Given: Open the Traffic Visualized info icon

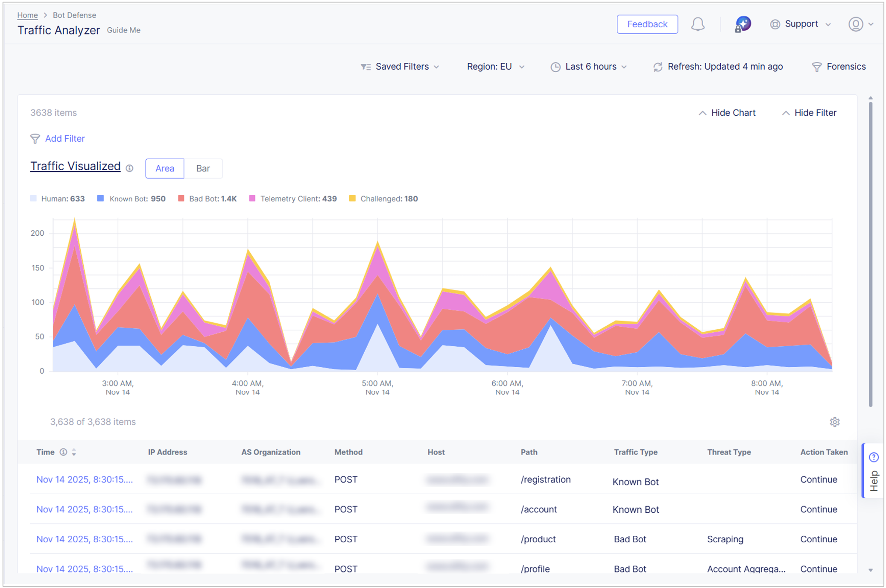Looking at the screenshot, I should [x=129, y=168].
